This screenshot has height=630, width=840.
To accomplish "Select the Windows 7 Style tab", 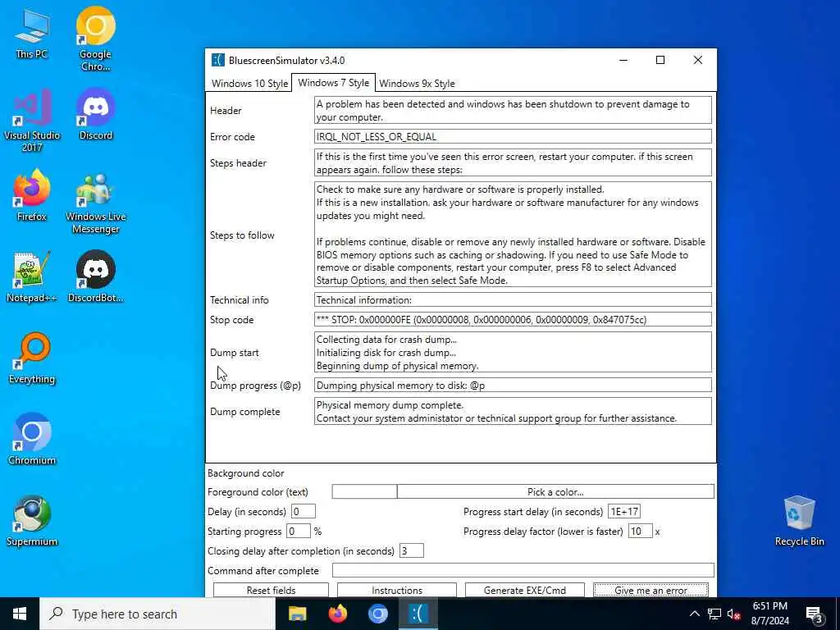I will (333, 83).
